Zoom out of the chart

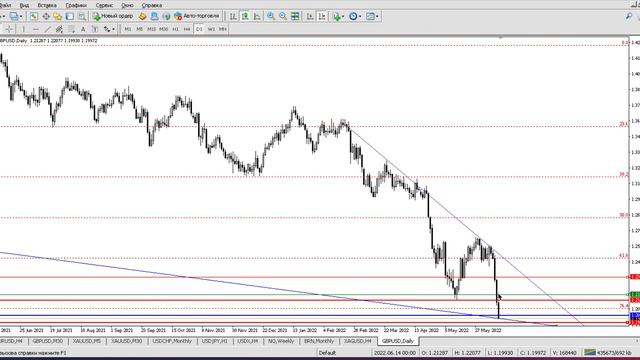pyautogui.click(x=282, y=16)
